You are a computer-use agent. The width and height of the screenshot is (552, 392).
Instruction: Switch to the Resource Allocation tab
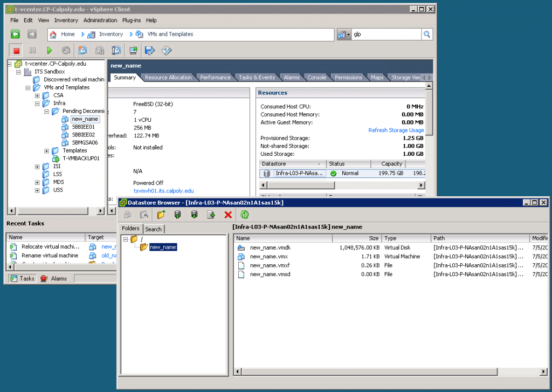tap(168, 78)
